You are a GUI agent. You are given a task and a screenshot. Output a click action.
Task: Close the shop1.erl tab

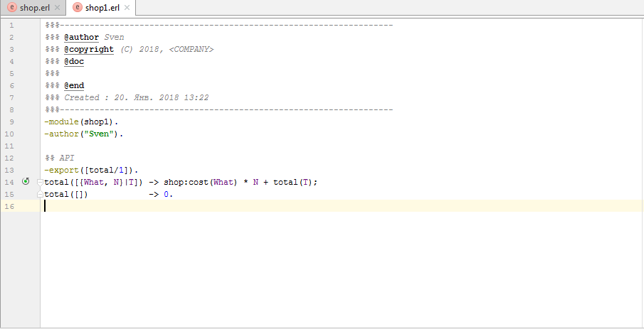pos(127,8)
